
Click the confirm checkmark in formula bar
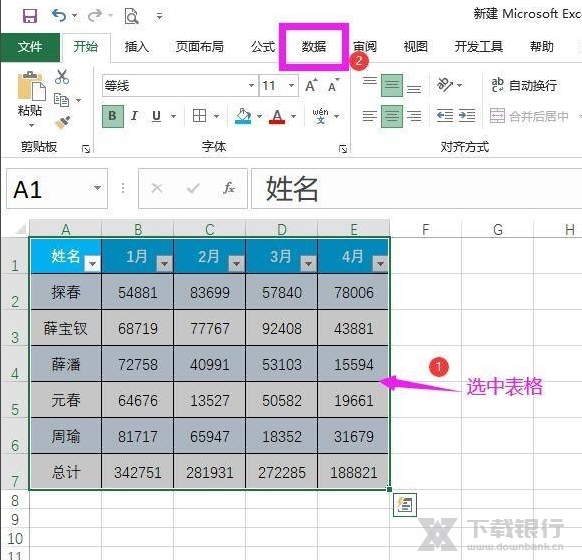pyautogui.click(x=193, y=189)
